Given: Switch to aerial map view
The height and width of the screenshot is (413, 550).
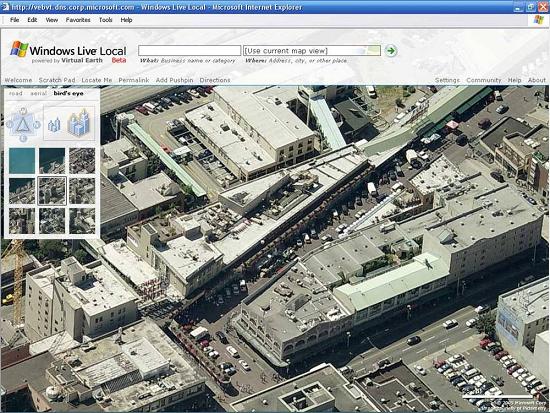Looking at the screenshot, I should (x=38, y=93).
